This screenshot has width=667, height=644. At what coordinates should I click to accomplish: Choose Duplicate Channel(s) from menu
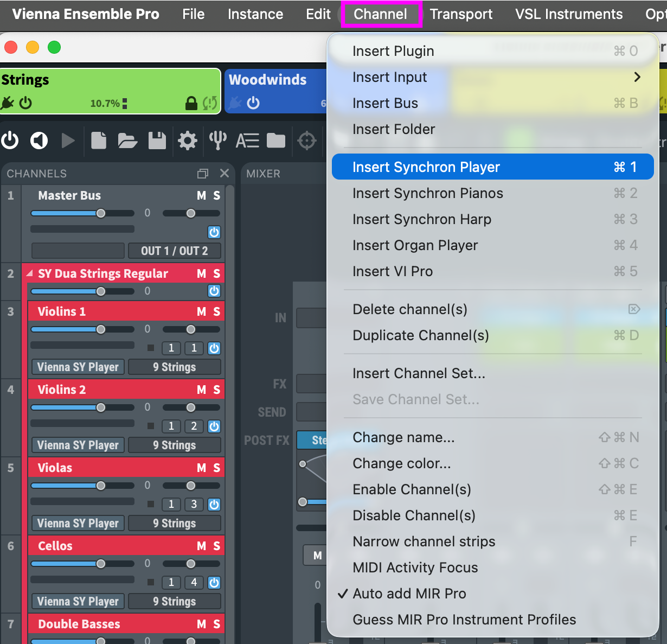tap(421, 335)
